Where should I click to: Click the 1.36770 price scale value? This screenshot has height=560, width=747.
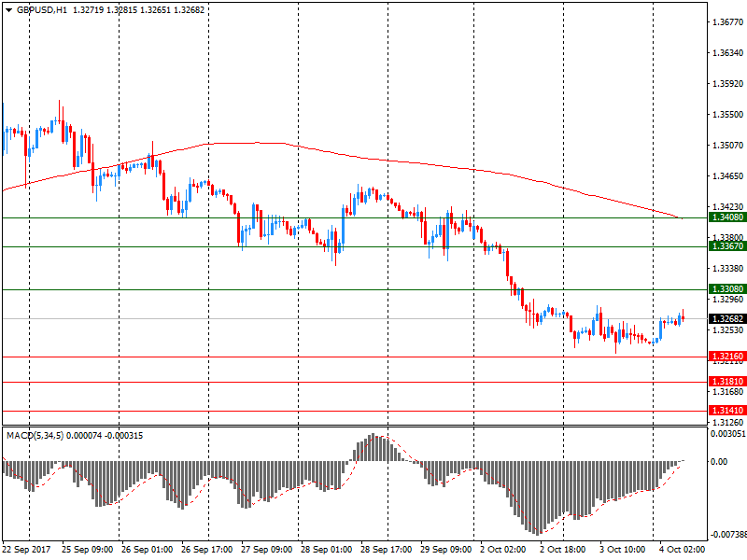[727, 21]
